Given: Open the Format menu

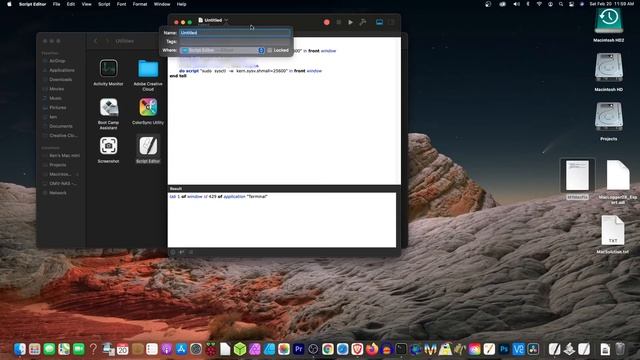Looking at the screenshot, I should click(x=140, y=4).
